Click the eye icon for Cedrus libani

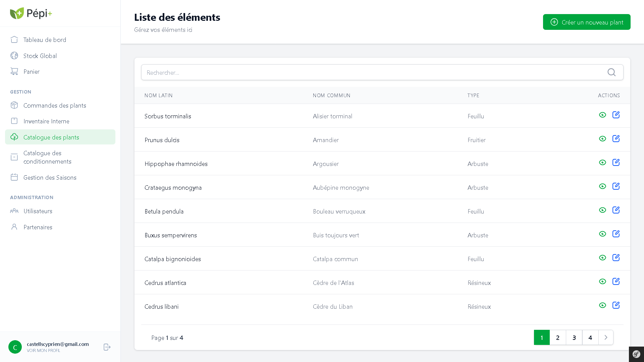(x=602, y=305)
